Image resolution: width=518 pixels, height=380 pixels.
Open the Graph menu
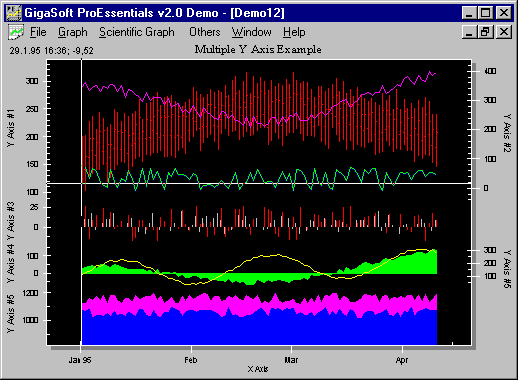point(73,32)
